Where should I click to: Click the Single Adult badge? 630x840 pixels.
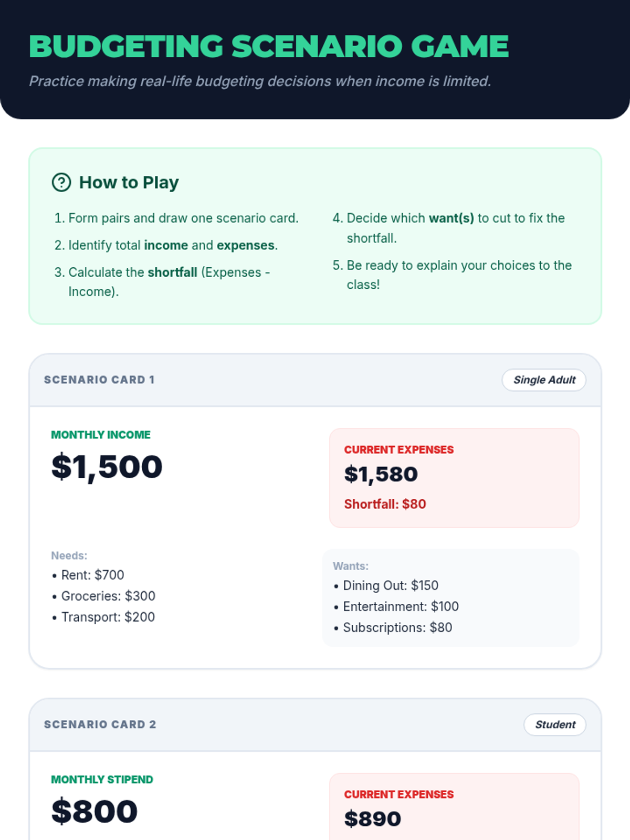(x=544, y=380)
